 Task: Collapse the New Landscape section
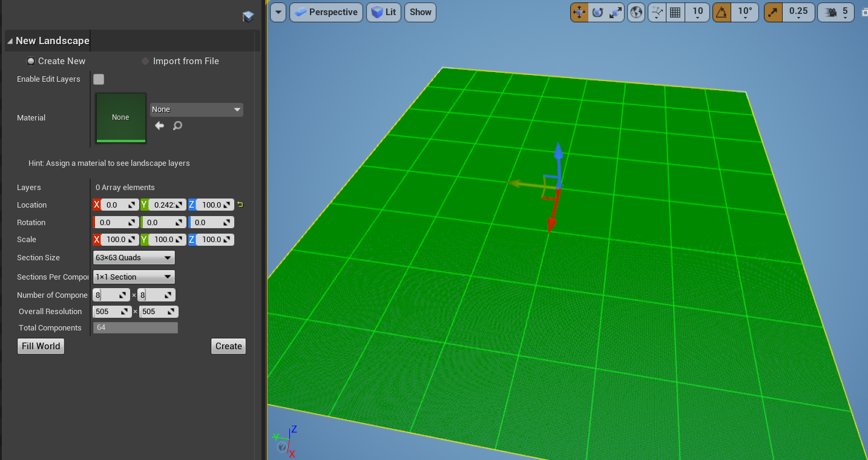pos(10,41)
